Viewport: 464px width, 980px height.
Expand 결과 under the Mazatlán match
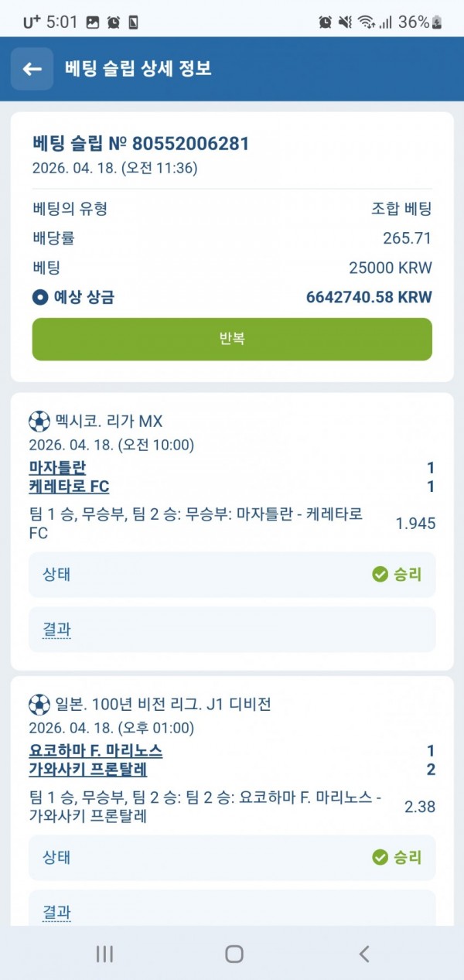[56, 630]
